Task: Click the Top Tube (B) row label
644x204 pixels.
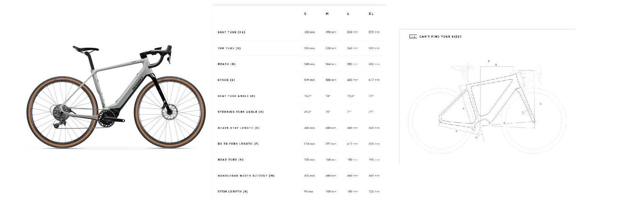Action: tap(229, 48)
